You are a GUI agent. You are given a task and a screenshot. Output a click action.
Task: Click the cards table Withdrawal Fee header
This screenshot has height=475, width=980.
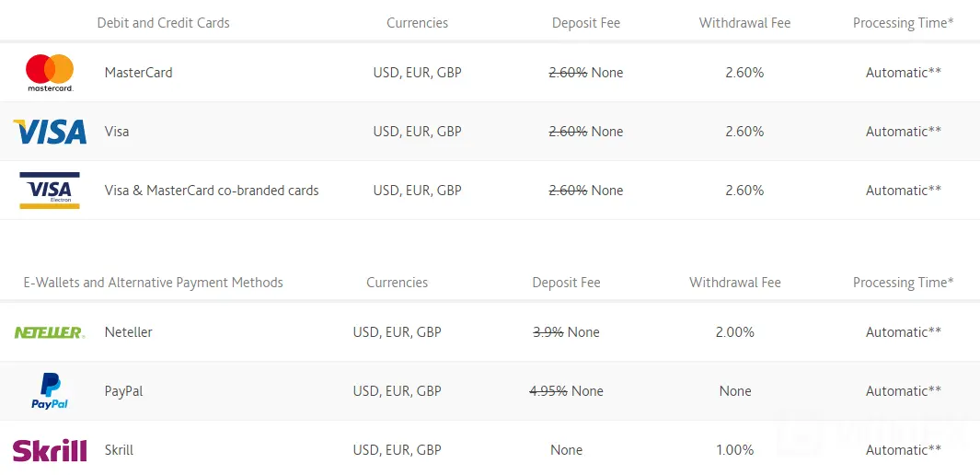click(744, 23)
